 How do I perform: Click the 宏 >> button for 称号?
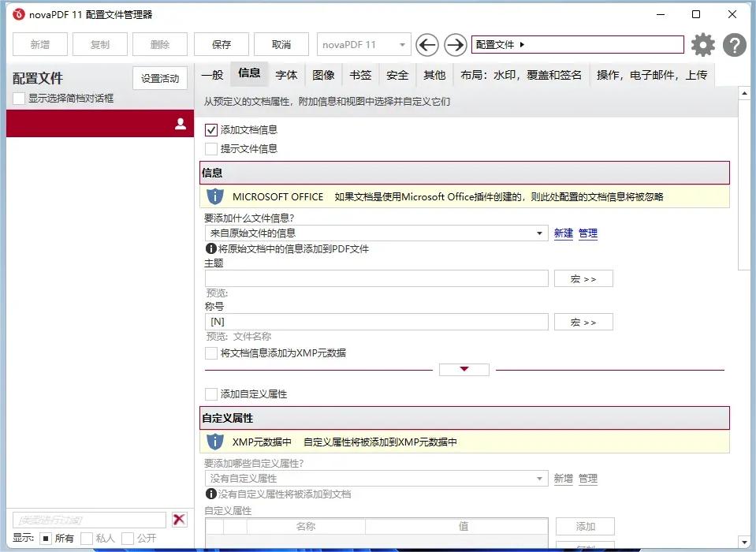pyautogui.click(x=583, y=322)
